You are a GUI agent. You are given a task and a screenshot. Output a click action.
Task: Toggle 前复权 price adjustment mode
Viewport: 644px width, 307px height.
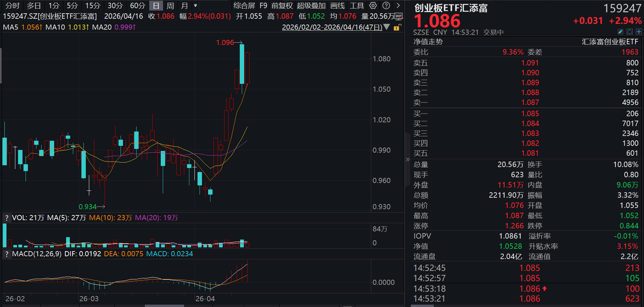(x=282, y=6)
